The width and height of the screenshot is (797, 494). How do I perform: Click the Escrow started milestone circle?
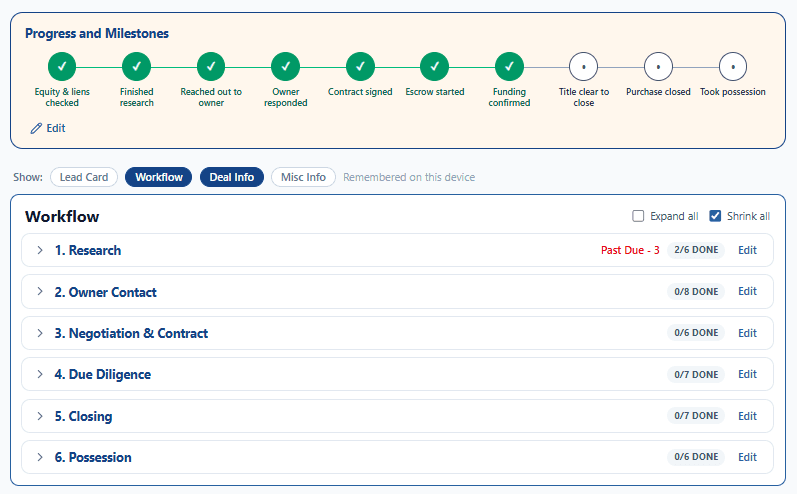pos(435,67)
